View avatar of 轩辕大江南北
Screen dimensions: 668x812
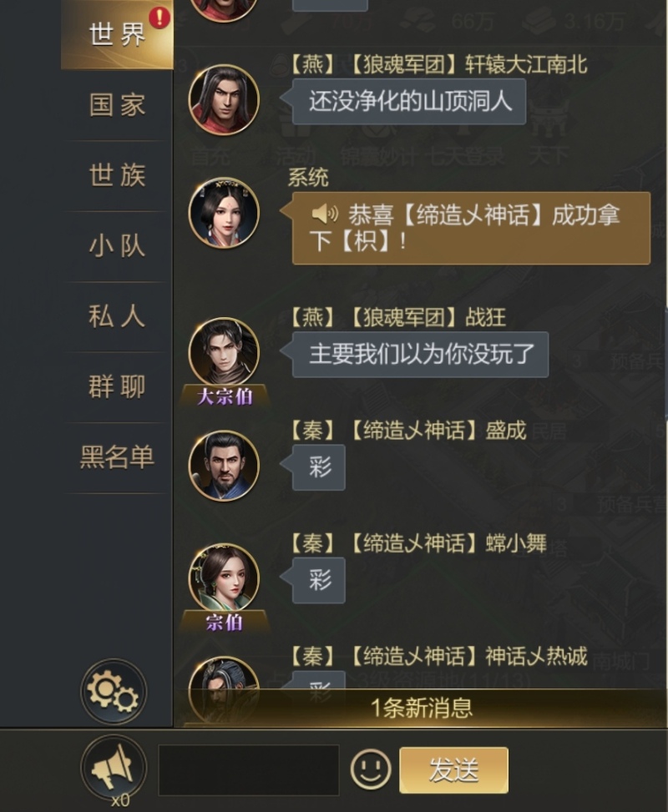(224, 100)
